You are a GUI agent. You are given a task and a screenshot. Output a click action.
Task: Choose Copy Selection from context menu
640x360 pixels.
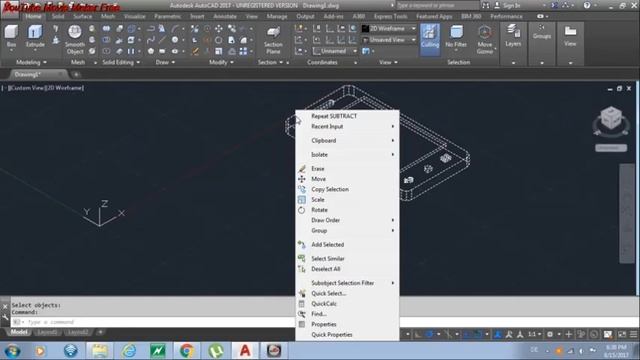point(347,189)
